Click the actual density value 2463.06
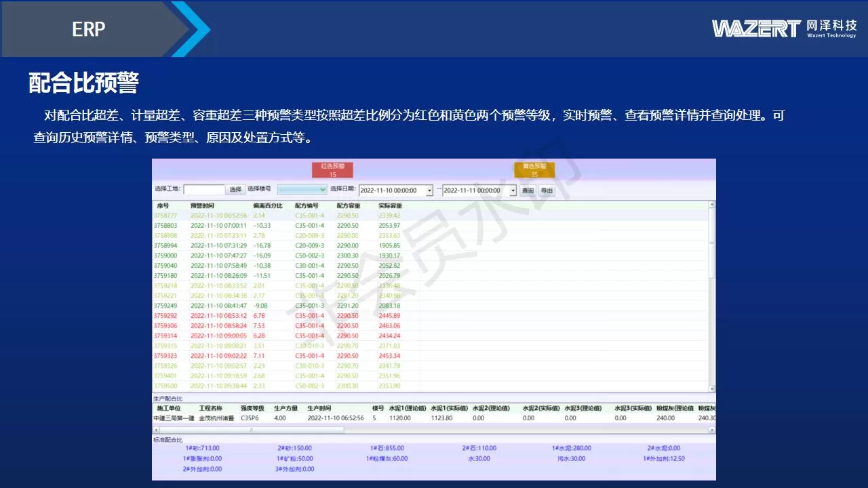 point(389,326)
